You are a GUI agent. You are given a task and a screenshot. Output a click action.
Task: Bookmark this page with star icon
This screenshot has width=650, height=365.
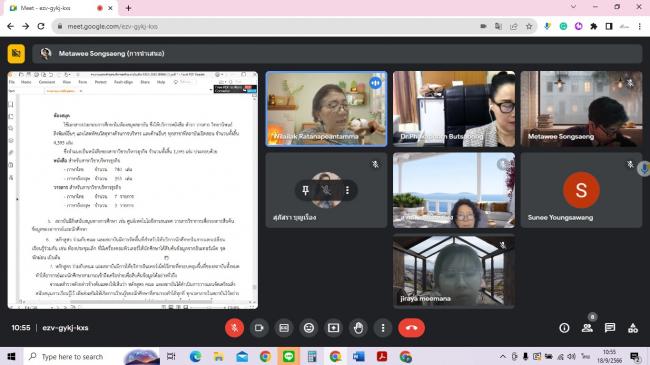click(x=529, y=26)
